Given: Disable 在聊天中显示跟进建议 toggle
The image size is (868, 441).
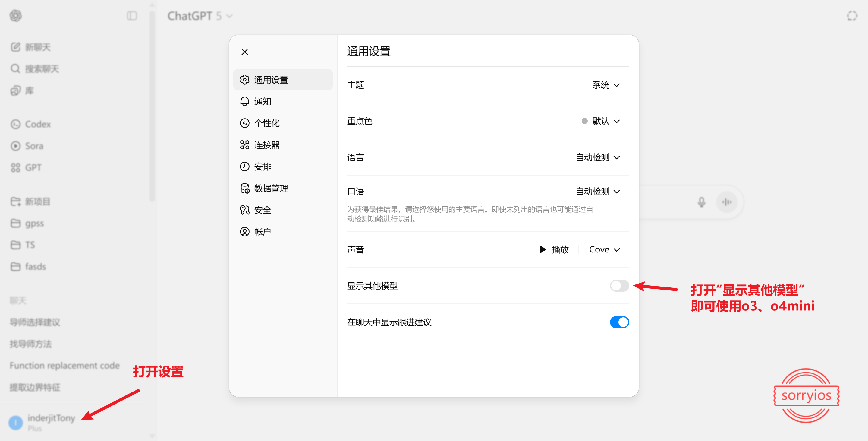Looking at the screenshot, I should pyautogui.click(x=619, y=322).
